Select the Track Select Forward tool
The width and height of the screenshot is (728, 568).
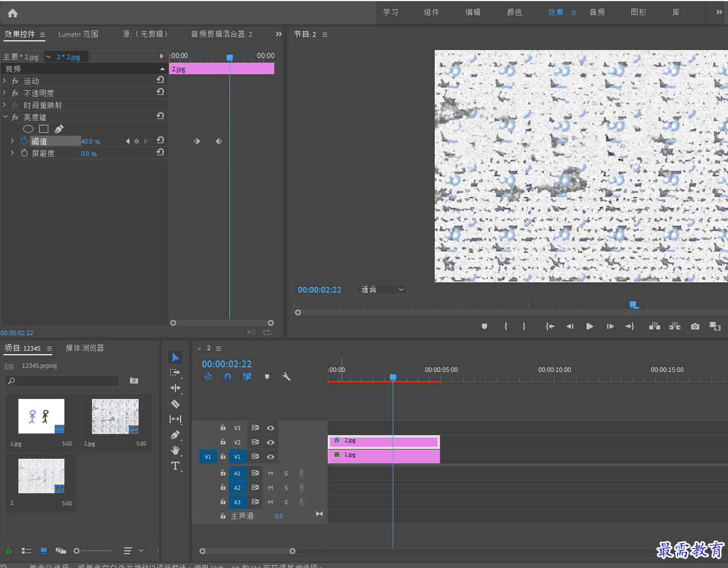[x=175, y=373]
